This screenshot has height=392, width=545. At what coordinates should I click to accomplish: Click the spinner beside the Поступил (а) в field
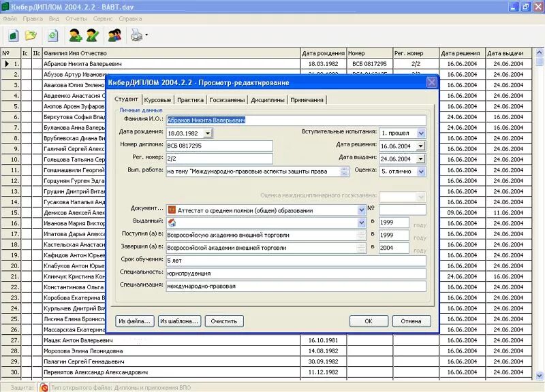[362, 235]
